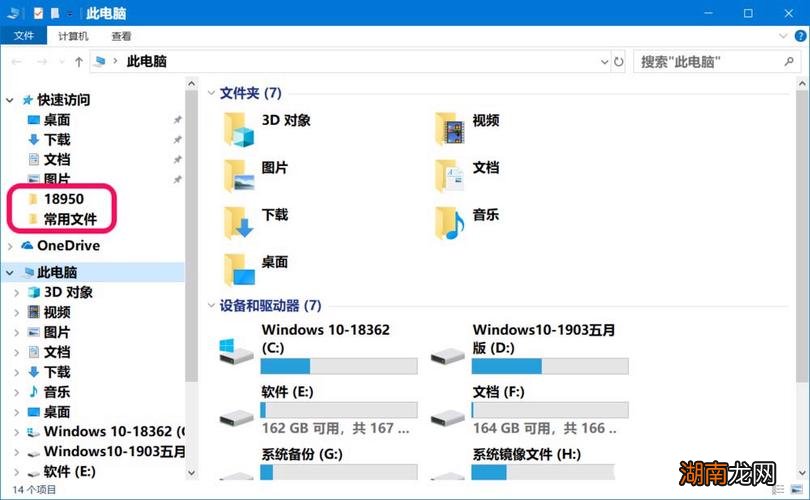Select 桌面 under 快速访问
The image size is (810, 500).
pos(49,120)
